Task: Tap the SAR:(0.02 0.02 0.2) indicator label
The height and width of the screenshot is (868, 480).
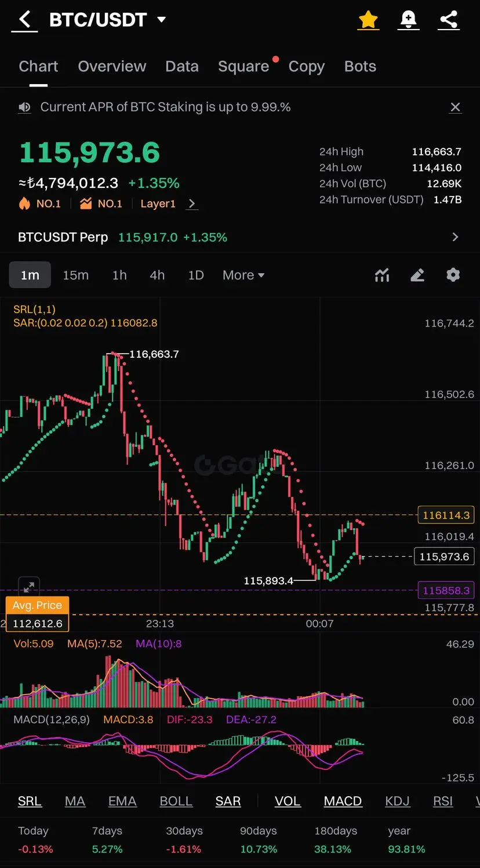Action: [85, 323]
